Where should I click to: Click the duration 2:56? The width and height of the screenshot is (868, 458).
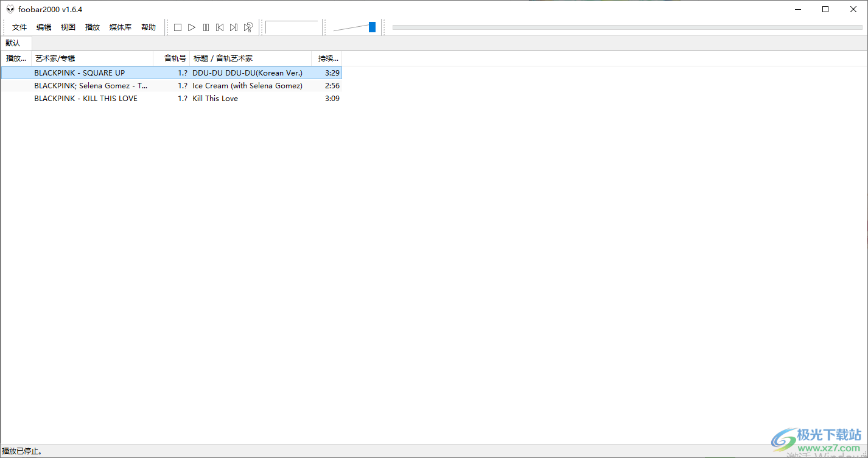[332, 86]
